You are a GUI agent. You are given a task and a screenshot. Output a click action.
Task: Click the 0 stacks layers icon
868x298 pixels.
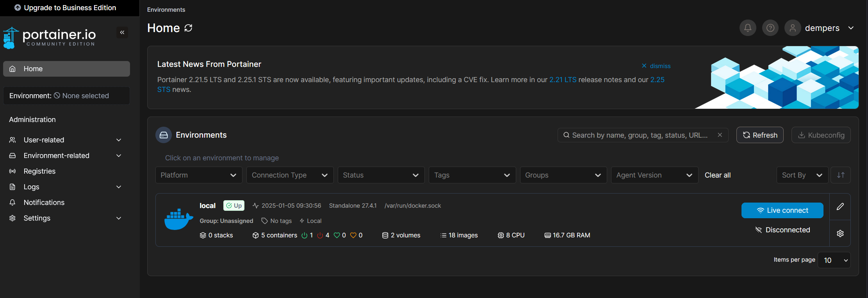tap(203, 235)
